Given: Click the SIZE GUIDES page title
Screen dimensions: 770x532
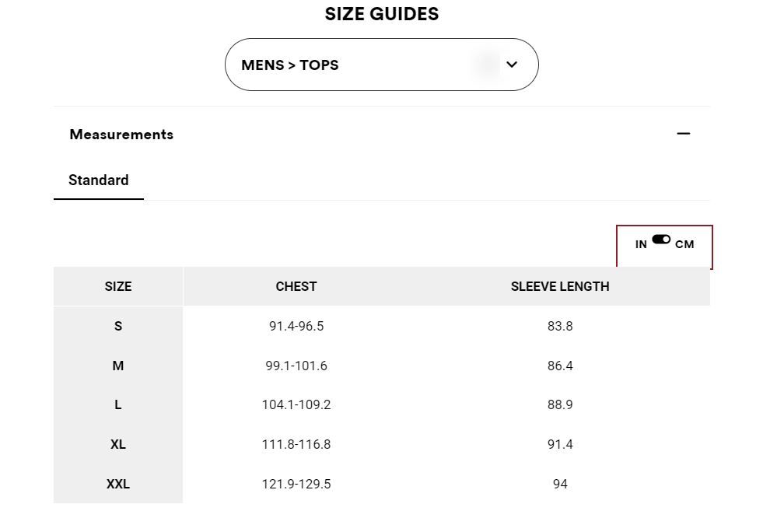Looking at the screenshot, I should 382,14.
